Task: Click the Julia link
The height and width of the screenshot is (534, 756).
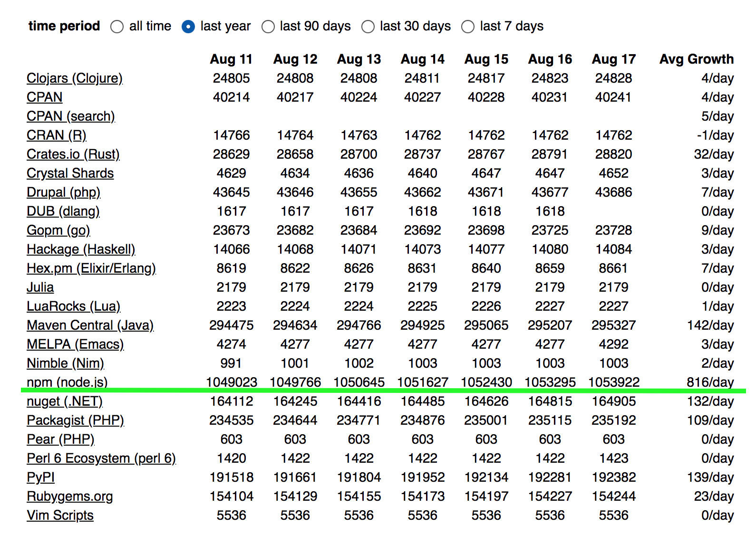Action: tap(40, 287)
